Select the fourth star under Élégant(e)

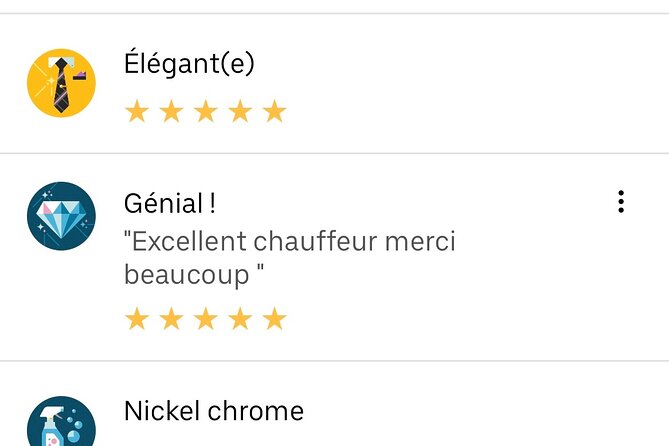pyautogui.click(x=240, y=111)
